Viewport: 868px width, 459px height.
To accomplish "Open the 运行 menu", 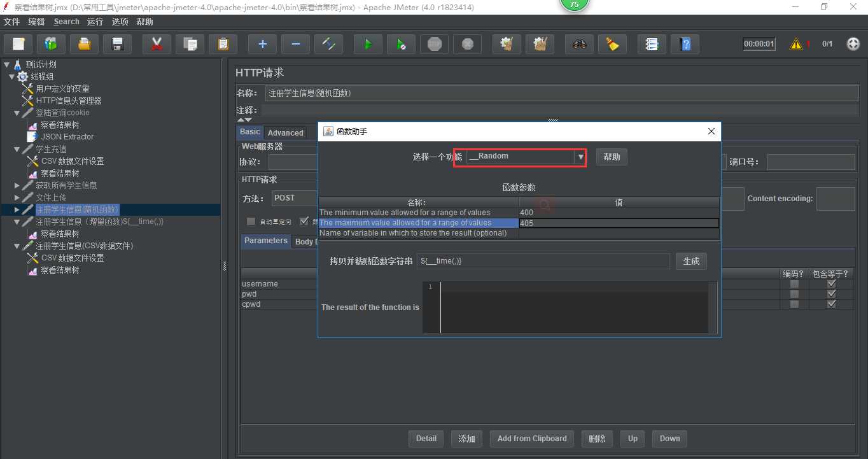I will coord(95,22).
